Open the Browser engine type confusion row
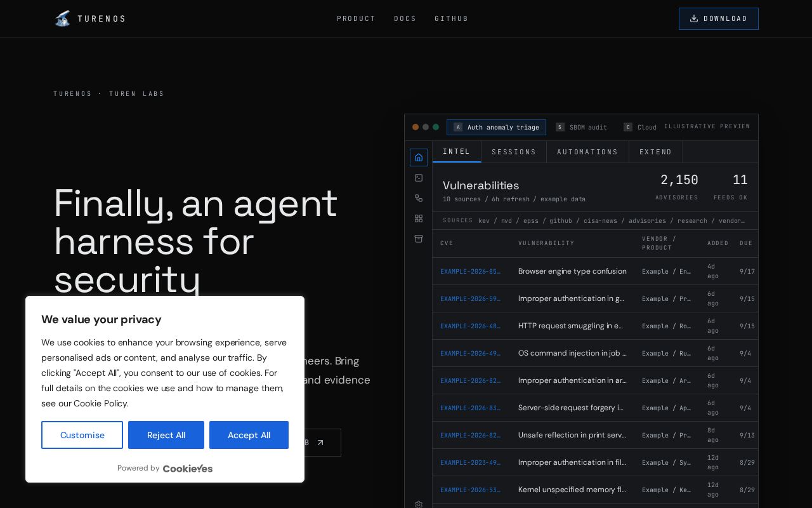Image resolution: width=812 pixels, height=508 pixels. point(595,271)
